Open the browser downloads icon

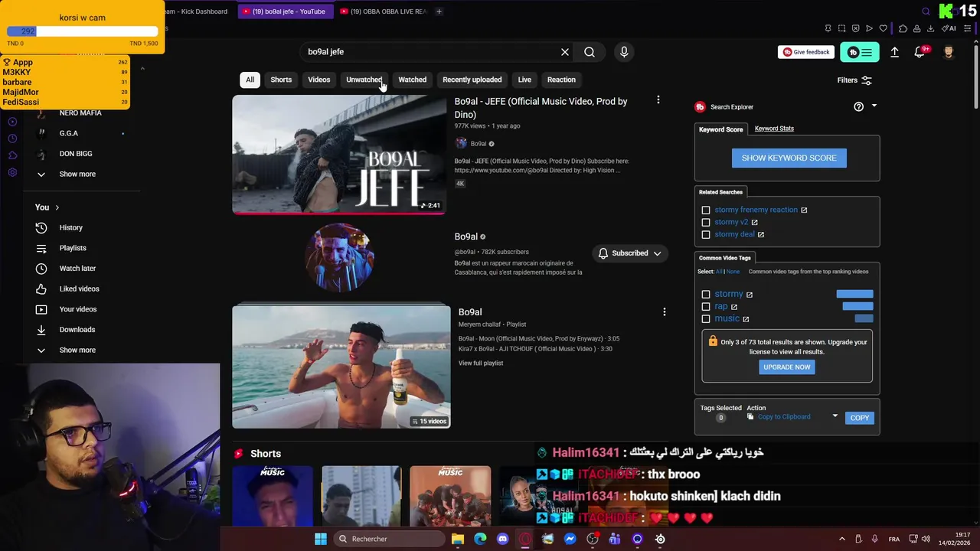pyautogui.click(x=930, y=28)
